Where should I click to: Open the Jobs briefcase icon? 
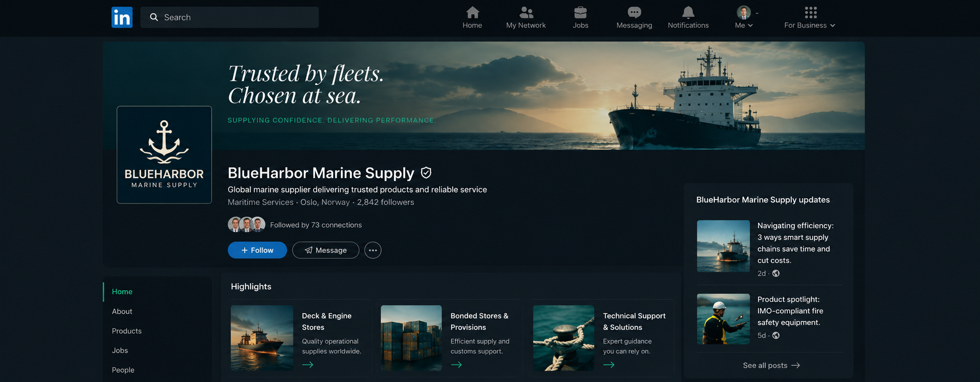tap(580, 12)
